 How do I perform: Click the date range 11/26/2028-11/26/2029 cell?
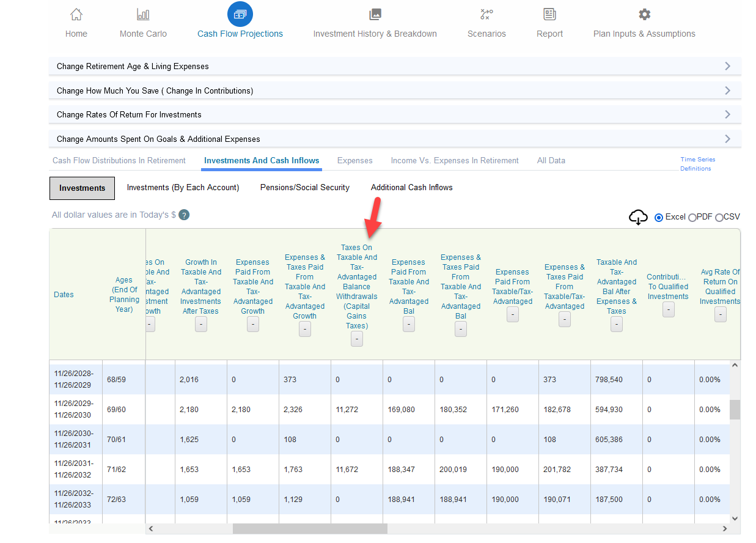point(76,379)
